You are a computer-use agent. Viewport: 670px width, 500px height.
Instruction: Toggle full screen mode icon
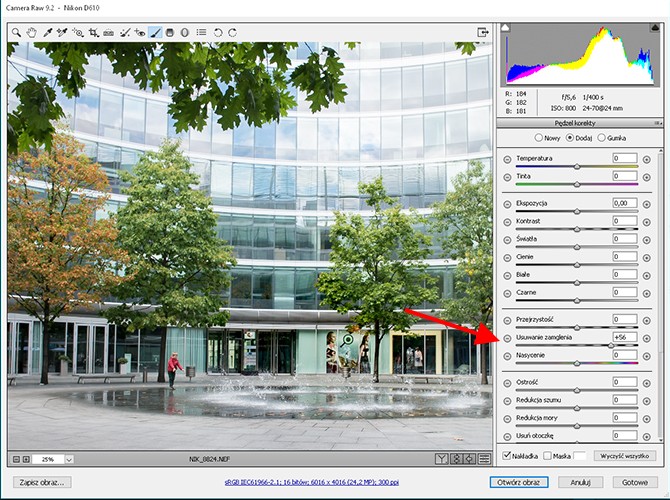tap(483, 32)
